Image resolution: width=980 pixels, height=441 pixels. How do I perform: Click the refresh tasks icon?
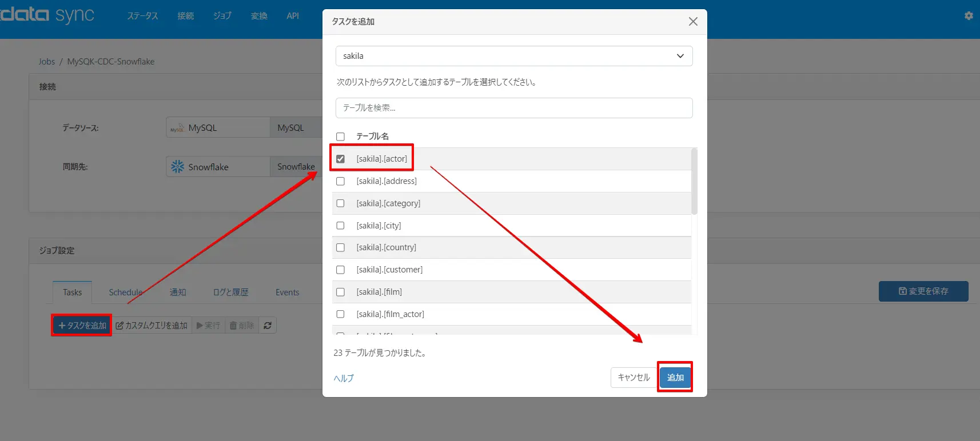point(268,326)
